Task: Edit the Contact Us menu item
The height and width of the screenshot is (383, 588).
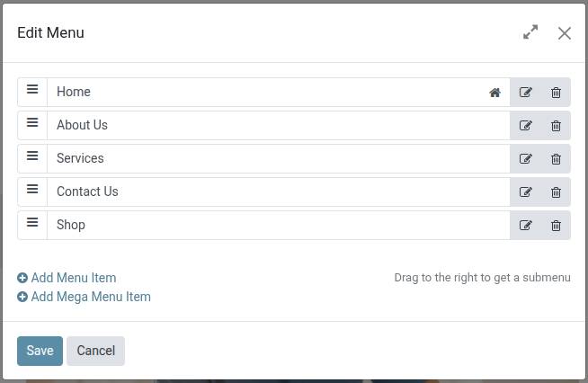Action: [526, 192]
